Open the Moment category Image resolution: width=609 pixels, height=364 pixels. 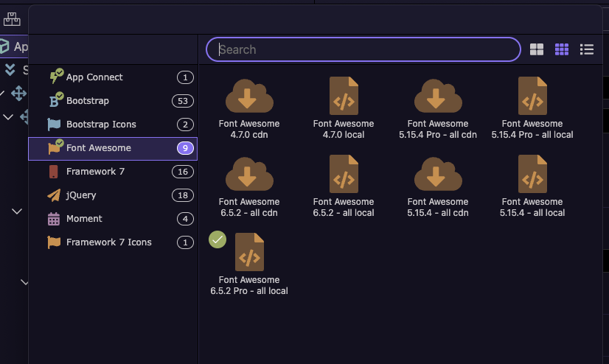[113, 219]
